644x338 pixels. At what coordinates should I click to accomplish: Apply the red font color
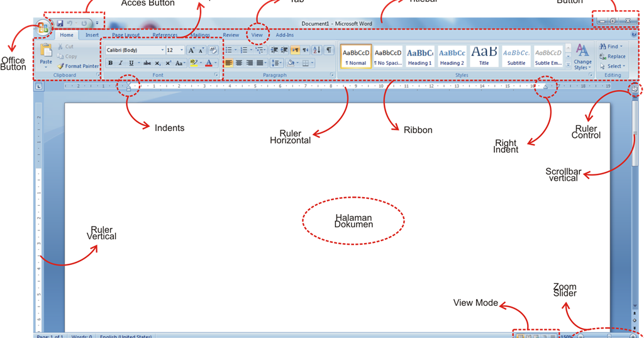[x=209, y=63]
